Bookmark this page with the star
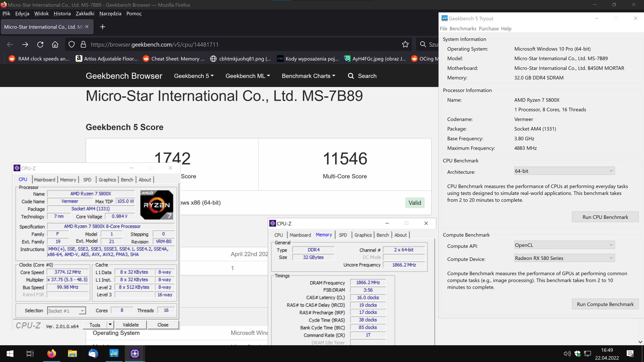Screen dimensions: 644x362 pyautogui.click(x=405, y=44)
